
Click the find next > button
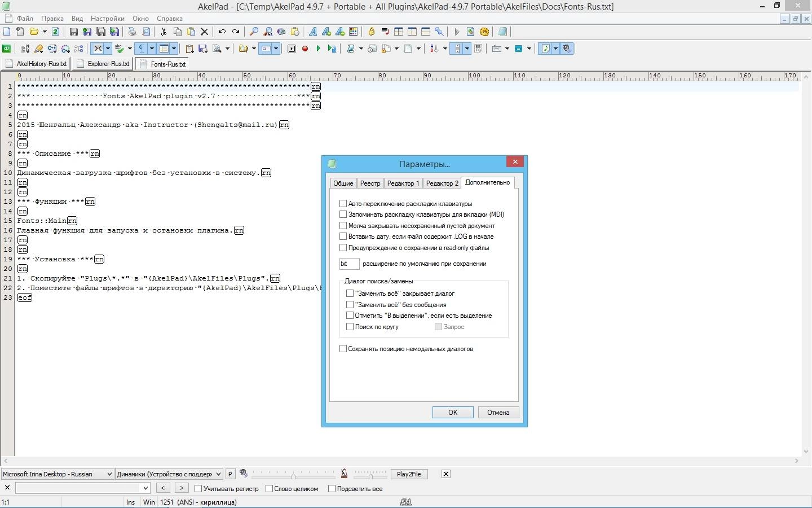pyautogui.click(x=182, y=488)
